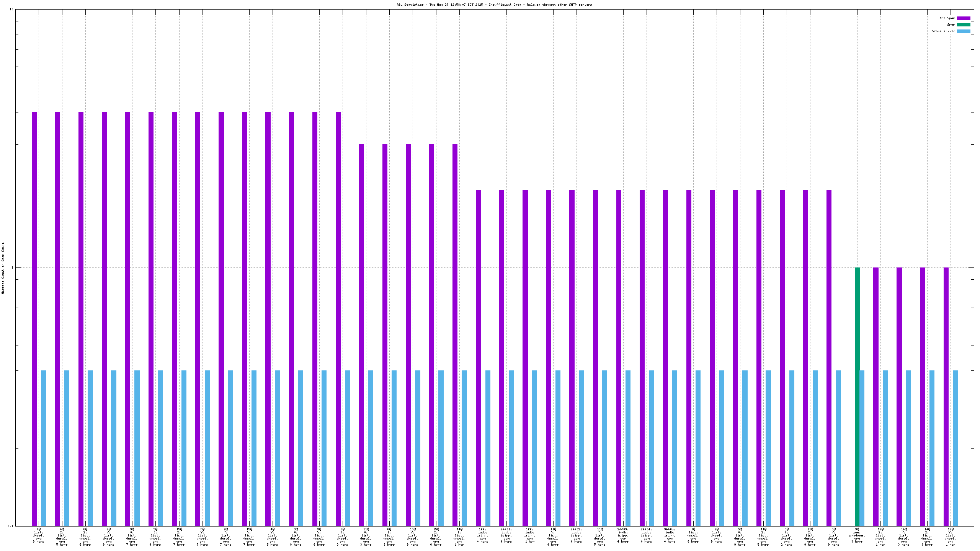980x551 pixels.
Task: Click the blue Score legend swatch
Action: coord(964,31)
